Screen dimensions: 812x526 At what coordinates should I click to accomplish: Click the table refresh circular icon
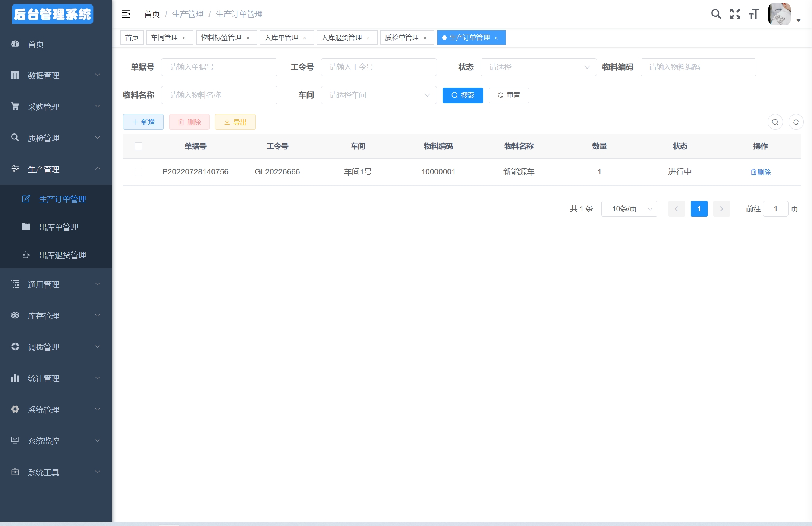click(x=796, y=122)
